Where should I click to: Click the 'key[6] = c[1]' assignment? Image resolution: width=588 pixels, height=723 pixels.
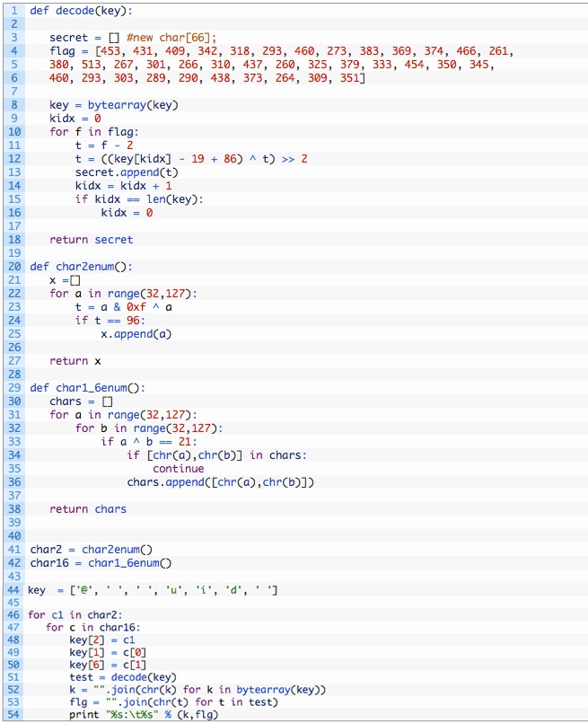point(108,665)
